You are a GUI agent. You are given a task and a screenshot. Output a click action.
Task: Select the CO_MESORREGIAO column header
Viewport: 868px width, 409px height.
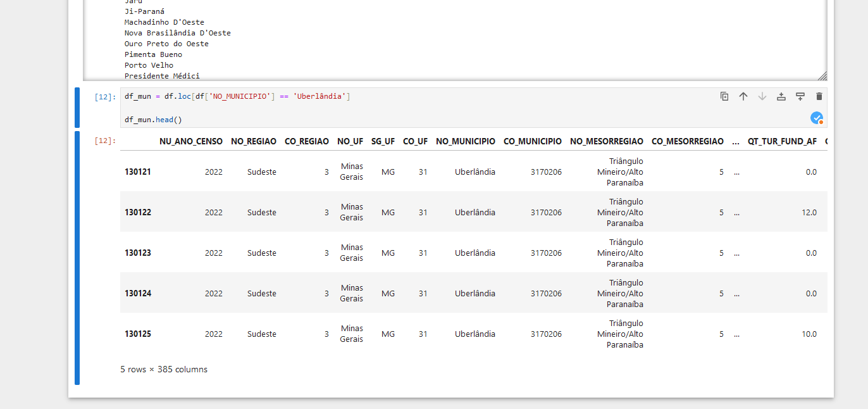click(687, 142)
